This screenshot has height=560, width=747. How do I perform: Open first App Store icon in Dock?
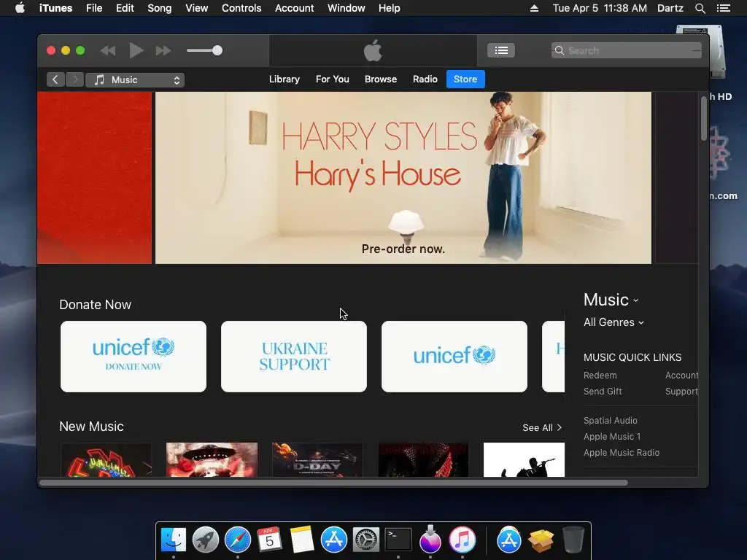[x=334, y=540]
